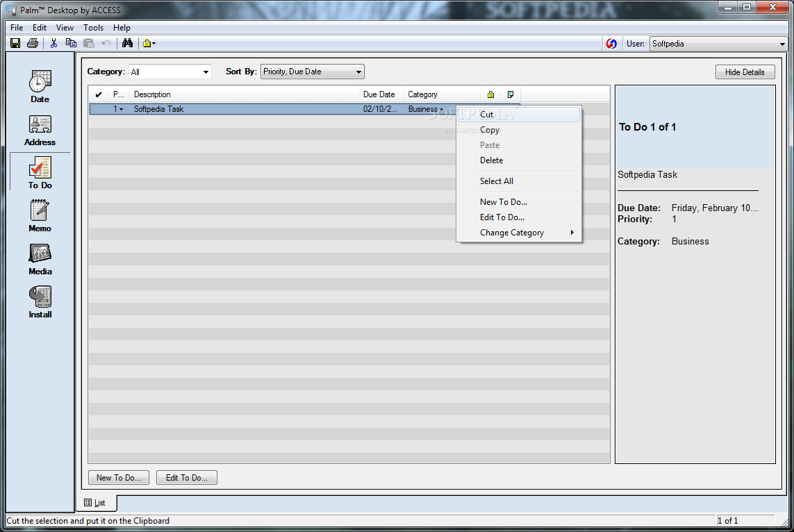The height and width of the screenshot is (532, 794).
Task: Open the Media view in sidebar
Action: pyautogui.click(x=40, y=259)
